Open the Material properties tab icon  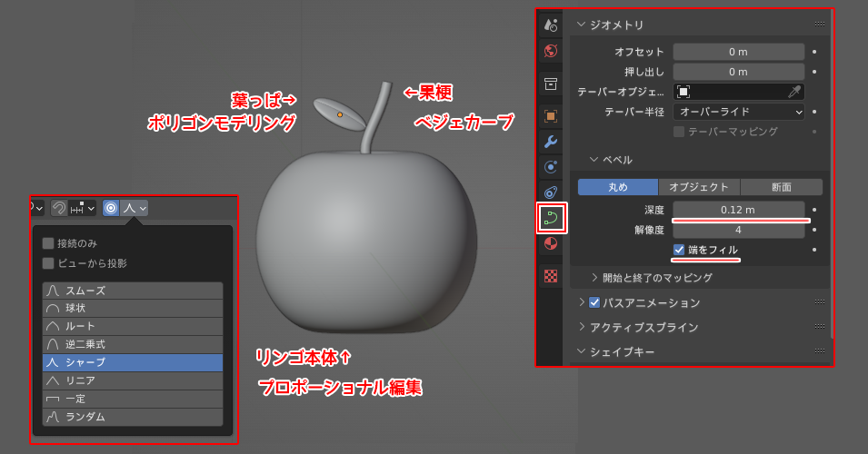[x=550, y=243]
